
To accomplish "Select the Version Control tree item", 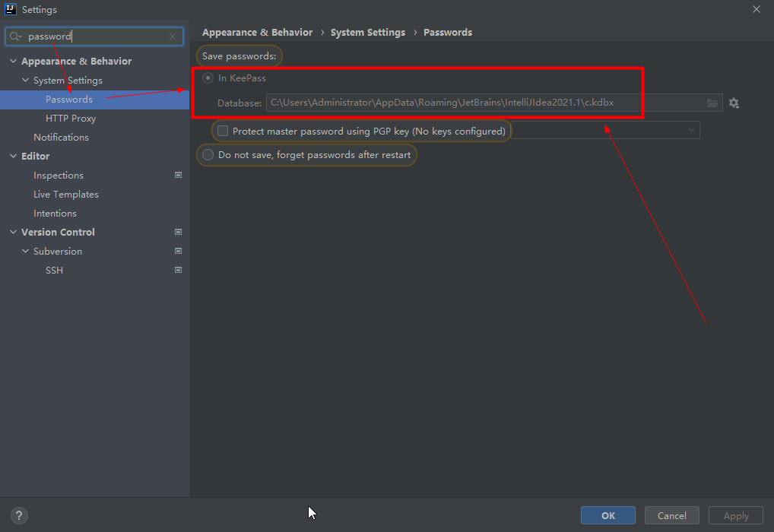I will tap(58, 232).
